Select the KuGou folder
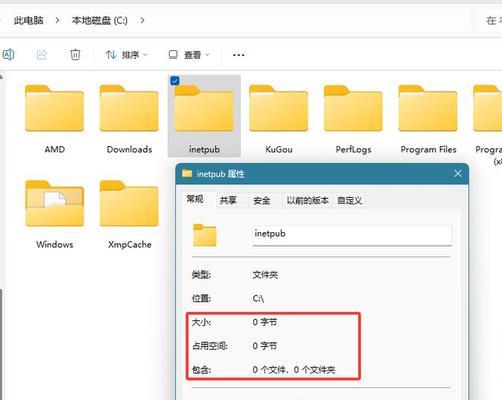The height and width of the screenshot is (400, 502). 279,118
